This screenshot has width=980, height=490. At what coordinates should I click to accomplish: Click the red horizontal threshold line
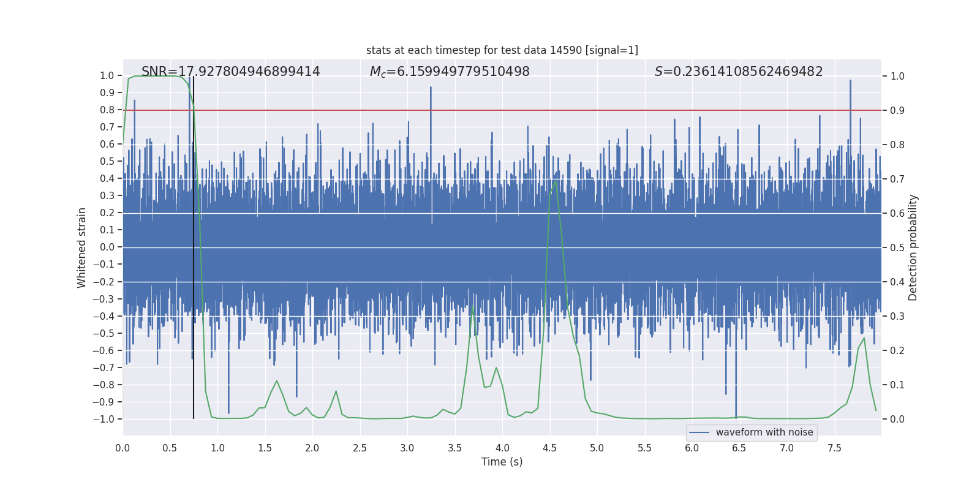(x=612, y=110)
